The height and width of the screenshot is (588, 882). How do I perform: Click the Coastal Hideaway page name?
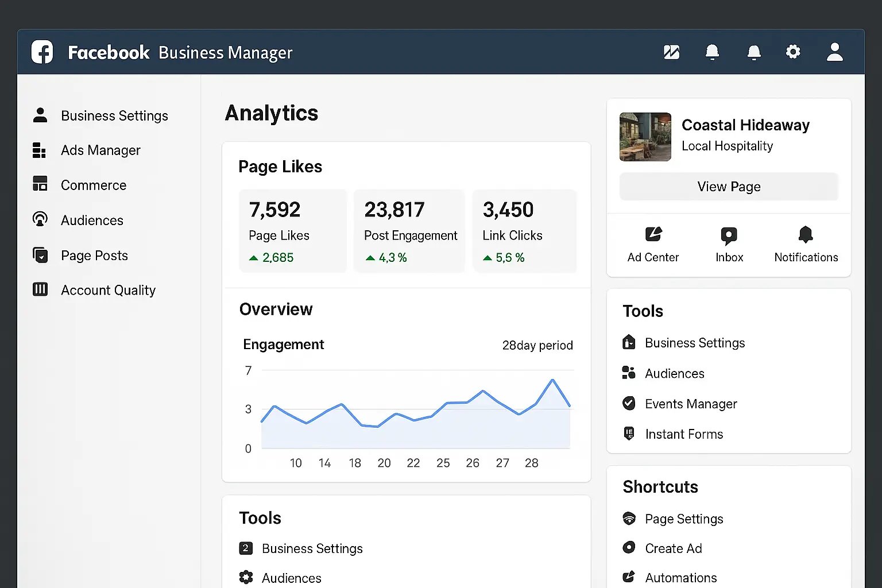pyautogui.click(x=745, y=125)
